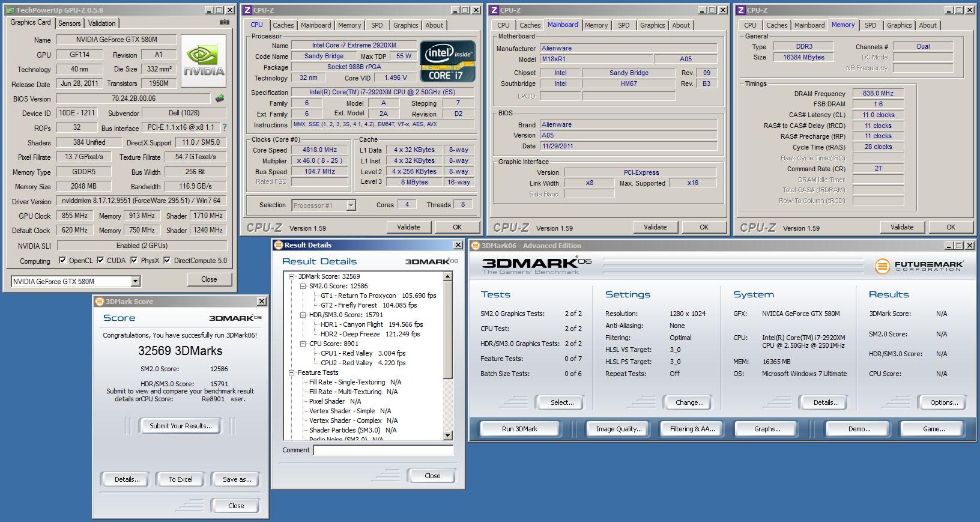Click the DRAM Frequency value 838.0 MHz

point(878,93)
